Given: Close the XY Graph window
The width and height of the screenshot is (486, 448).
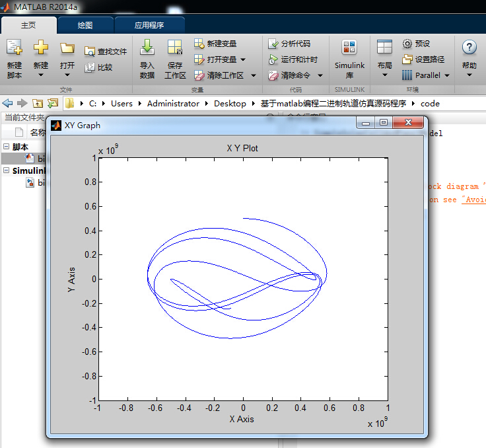Looking at the screenshot, I should pos(408,122).
